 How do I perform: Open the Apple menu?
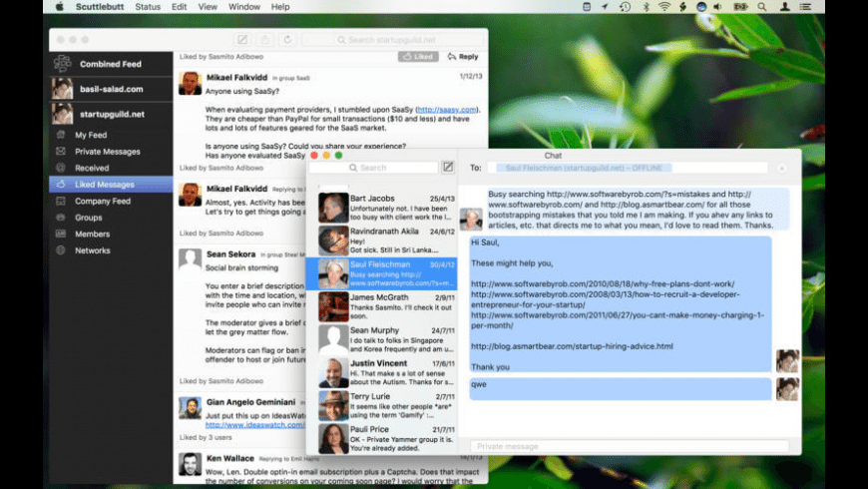59,7
